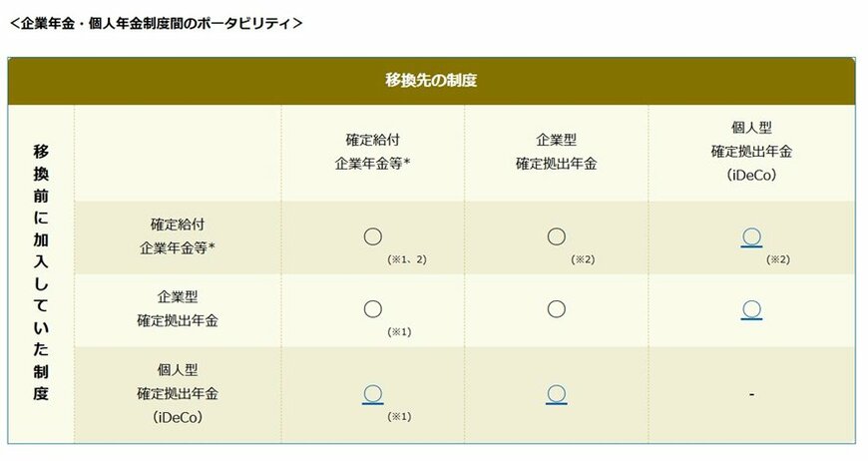
Task: Click the dash cell for iDeCo to iDeCo
Action: (751, 395)
